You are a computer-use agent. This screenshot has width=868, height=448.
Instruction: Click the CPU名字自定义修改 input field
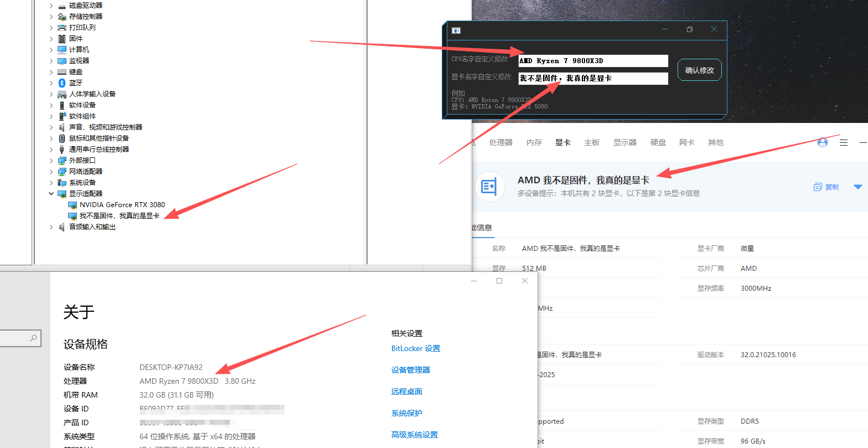(x=593, y=61)
